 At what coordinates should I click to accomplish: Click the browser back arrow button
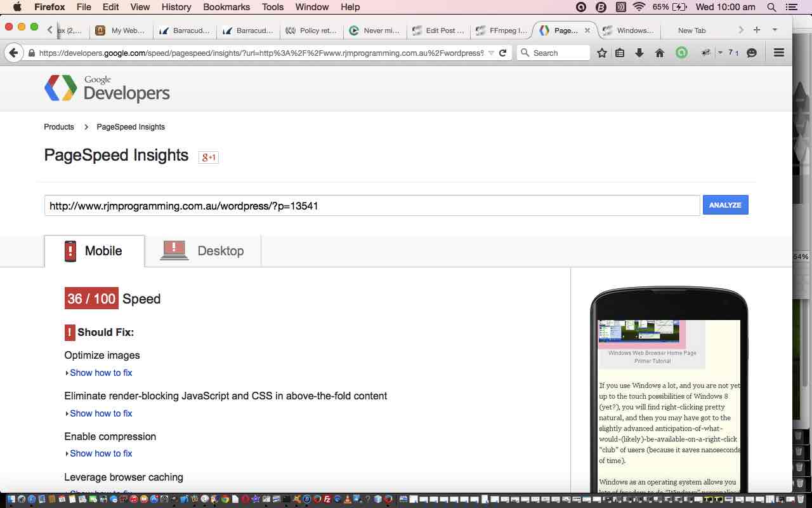coord(14,53)
